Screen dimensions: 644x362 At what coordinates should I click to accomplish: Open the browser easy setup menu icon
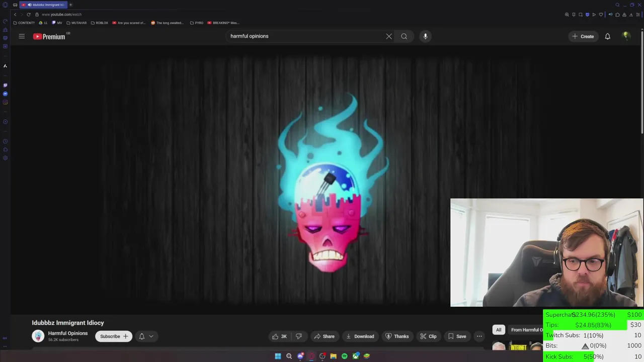pos(638,15)
